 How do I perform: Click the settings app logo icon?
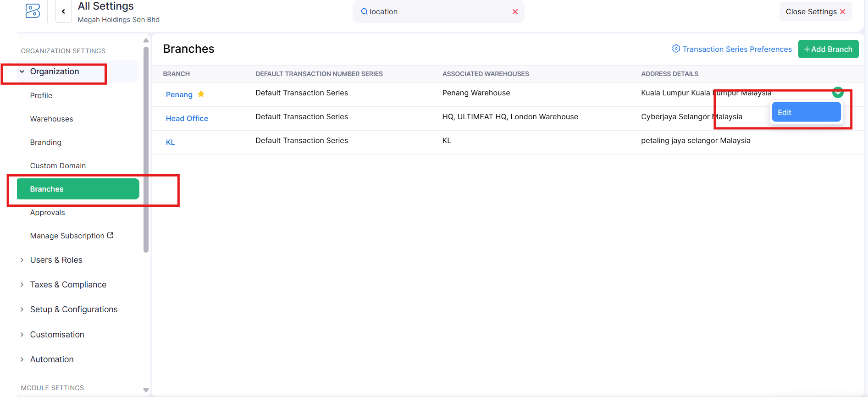coord(33,11)
